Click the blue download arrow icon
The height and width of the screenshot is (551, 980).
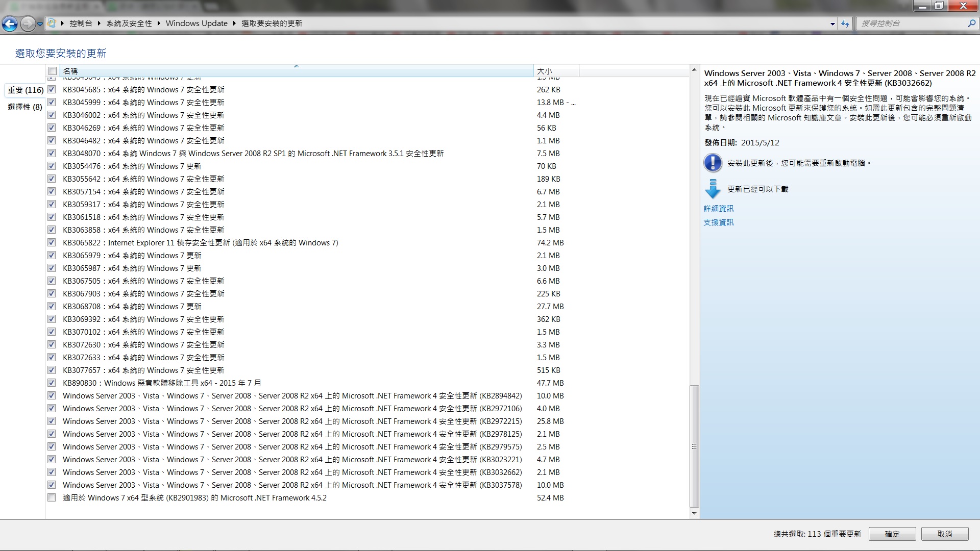[x=713, y=189]
